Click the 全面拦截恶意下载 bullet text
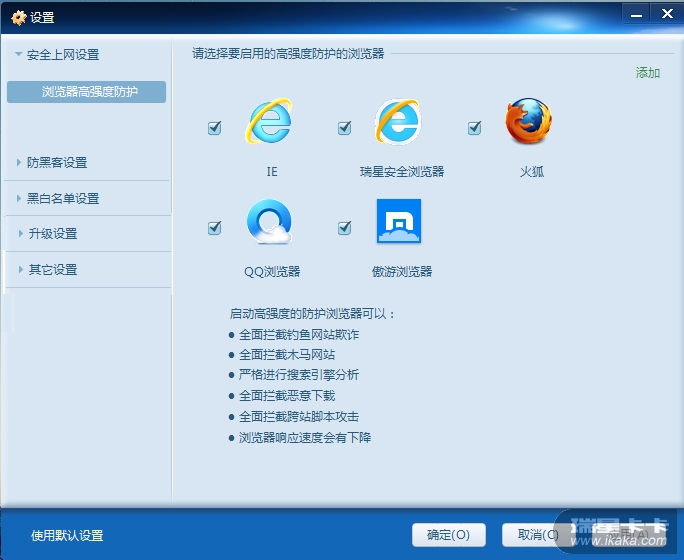The height and width of the screenshot is (560, 684). [287, 396]
